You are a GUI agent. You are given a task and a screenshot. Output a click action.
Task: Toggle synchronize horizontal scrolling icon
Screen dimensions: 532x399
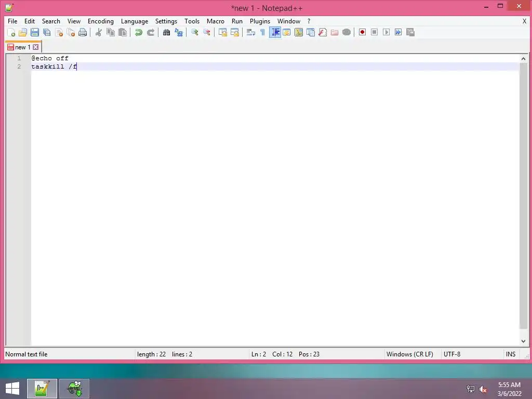pos(234,32)
